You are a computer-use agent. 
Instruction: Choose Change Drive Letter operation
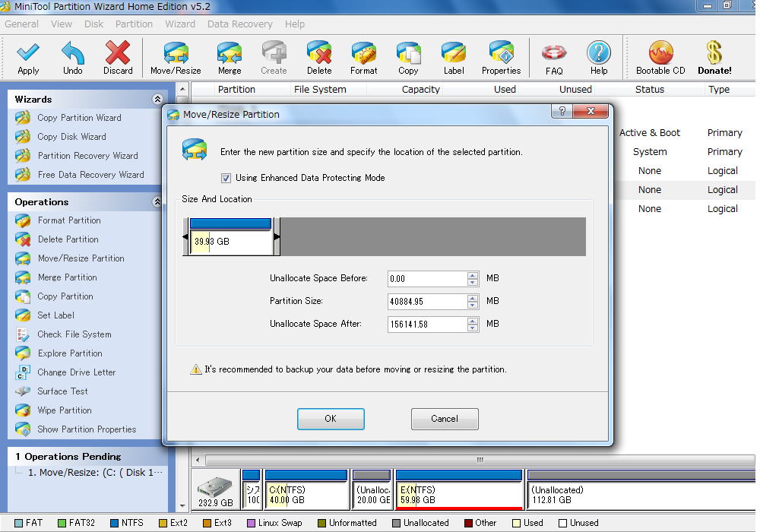[77, 372]
